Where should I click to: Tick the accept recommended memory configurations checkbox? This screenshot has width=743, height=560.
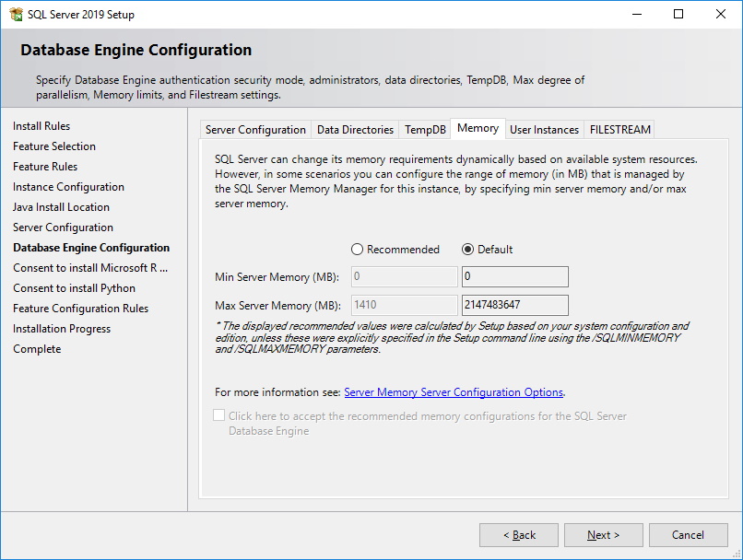[x=218, y=415]
